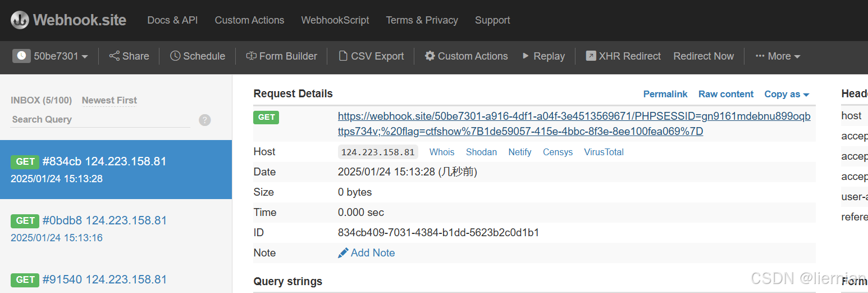This screenshot has height=293, width=868.
Task: Click the Replay play icon
Action: (526, 56)
